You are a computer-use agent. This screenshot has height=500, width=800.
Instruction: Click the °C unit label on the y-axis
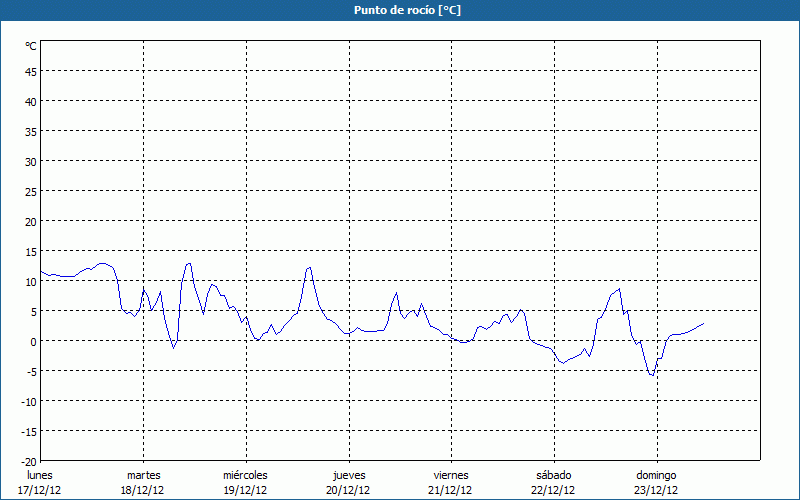(x=31, y=46)
